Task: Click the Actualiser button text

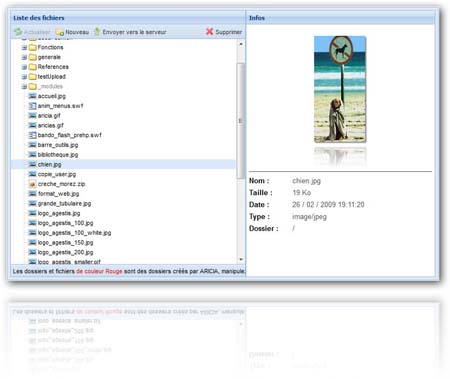Action: coord(37,32)
